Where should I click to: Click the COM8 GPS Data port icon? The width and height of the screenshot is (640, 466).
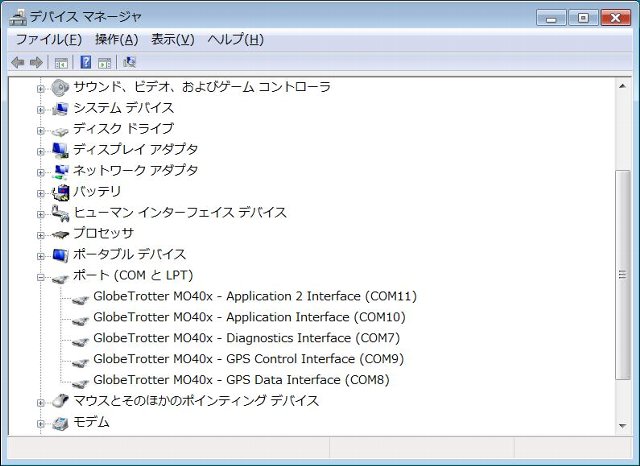[x=80, y=383]
